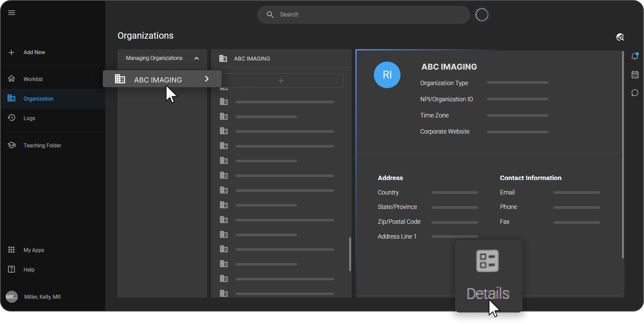Open the hamburger menu icon
This screenshot has width=644, height=325.
tap(11, 13)
